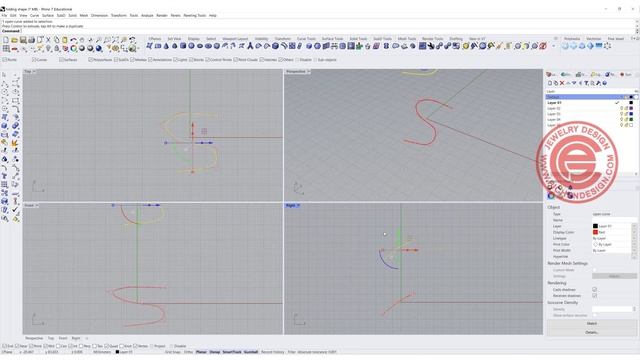
Task: Click the four-viewport layout icon
Action: 6,49
